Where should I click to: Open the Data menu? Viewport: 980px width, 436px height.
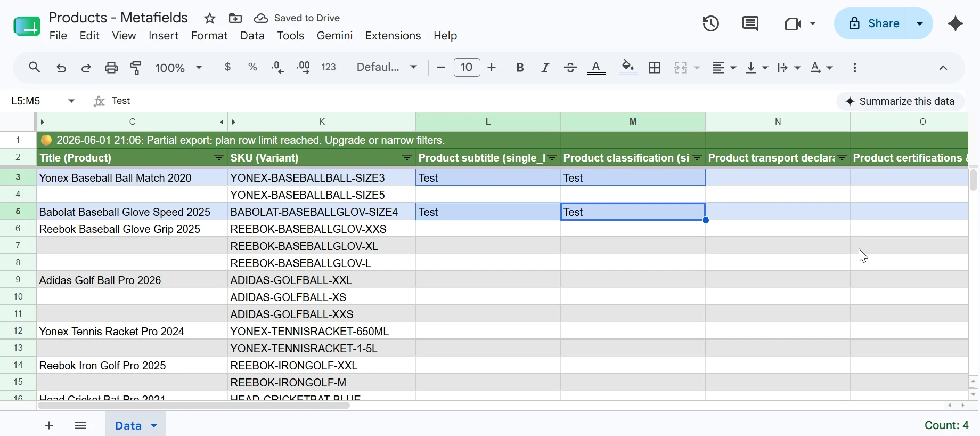(252, 36)
